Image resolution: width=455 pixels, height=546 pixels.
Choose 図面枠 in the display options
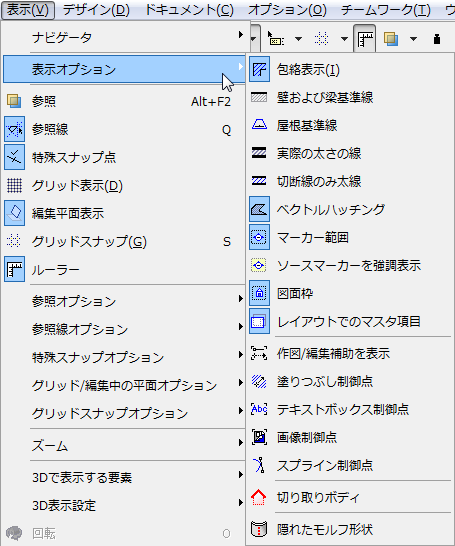pos(351,293)
